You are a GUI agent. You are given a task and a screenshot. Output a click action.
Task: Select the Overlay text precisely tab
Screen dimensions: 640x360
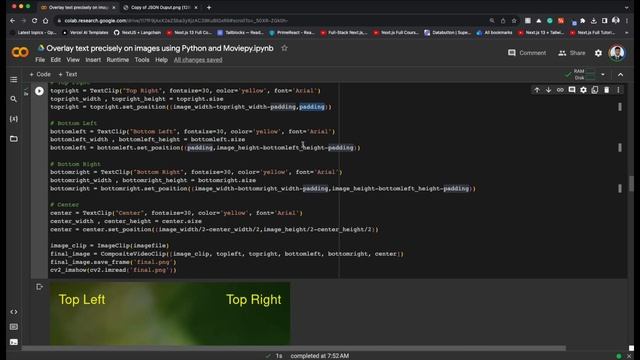click(x=78, y=7)
